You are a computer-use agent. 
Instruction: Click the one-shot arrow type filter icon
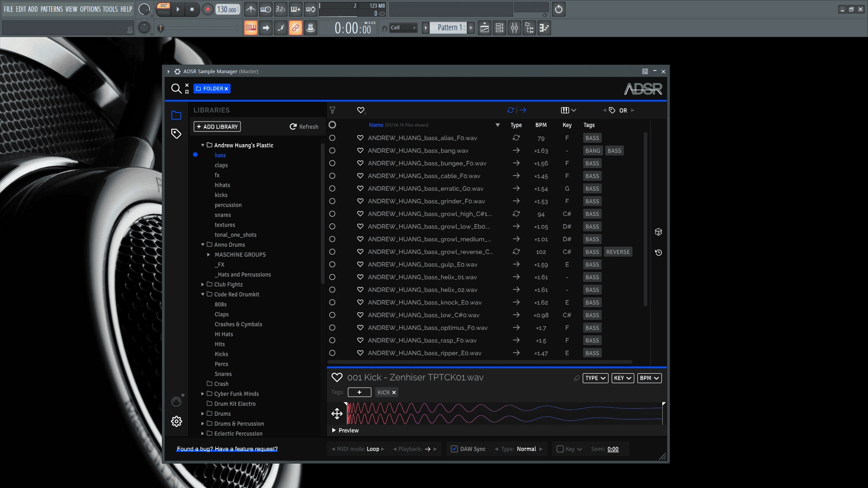coord(523,110)
